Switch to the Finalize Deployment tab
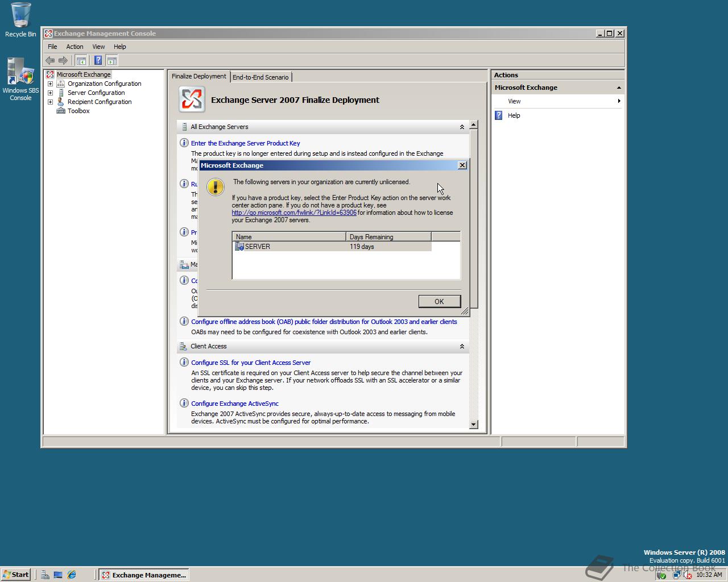 click(x=199, y=76)
